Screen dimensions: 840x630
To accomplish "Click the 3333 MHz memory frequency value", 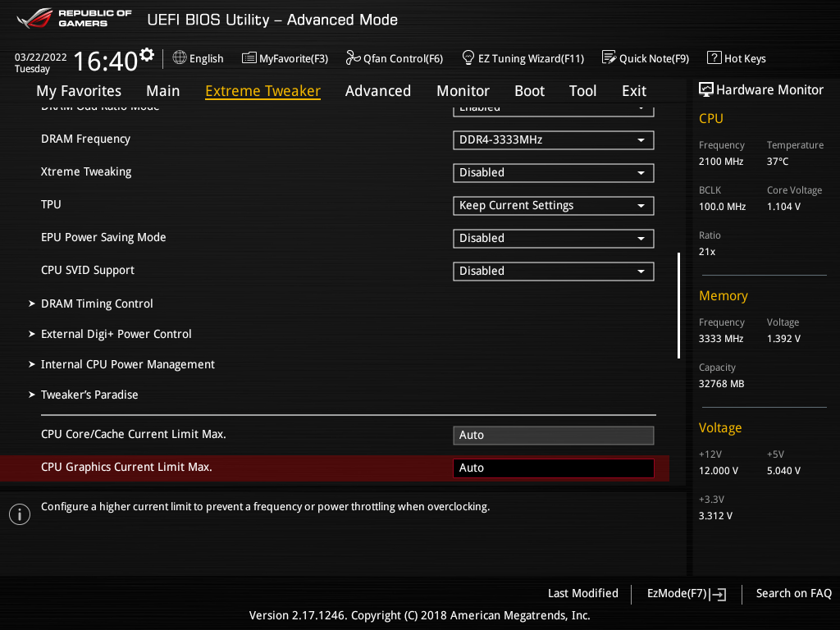I will (x=721, y=339).
